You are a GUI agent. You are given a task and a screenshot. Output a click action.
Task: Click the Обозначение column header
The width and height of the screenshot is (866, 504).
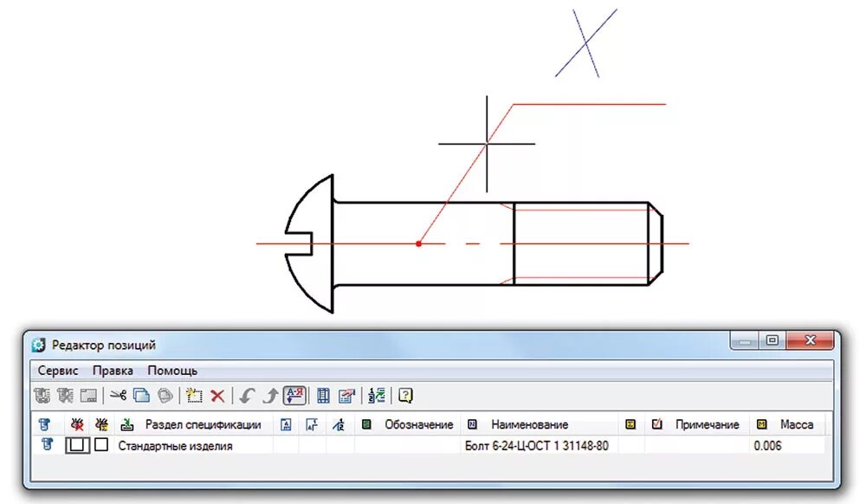tap(418, 424)
